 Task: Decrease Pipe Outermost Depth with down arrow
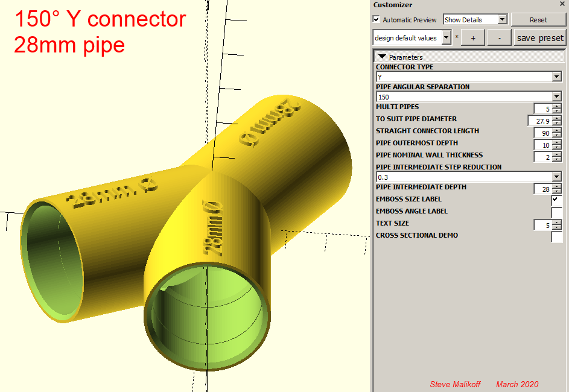pos(557,147)
